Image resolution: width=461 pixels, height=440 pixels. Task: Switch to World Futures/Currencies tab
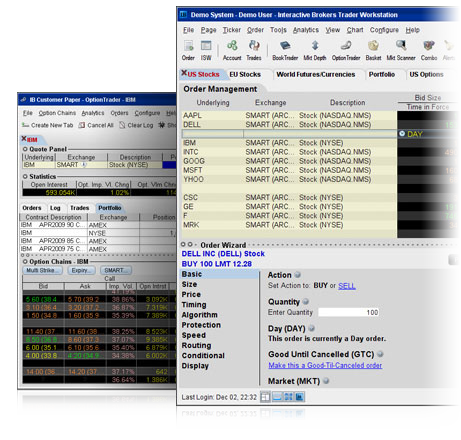click(x=316, y=74)
